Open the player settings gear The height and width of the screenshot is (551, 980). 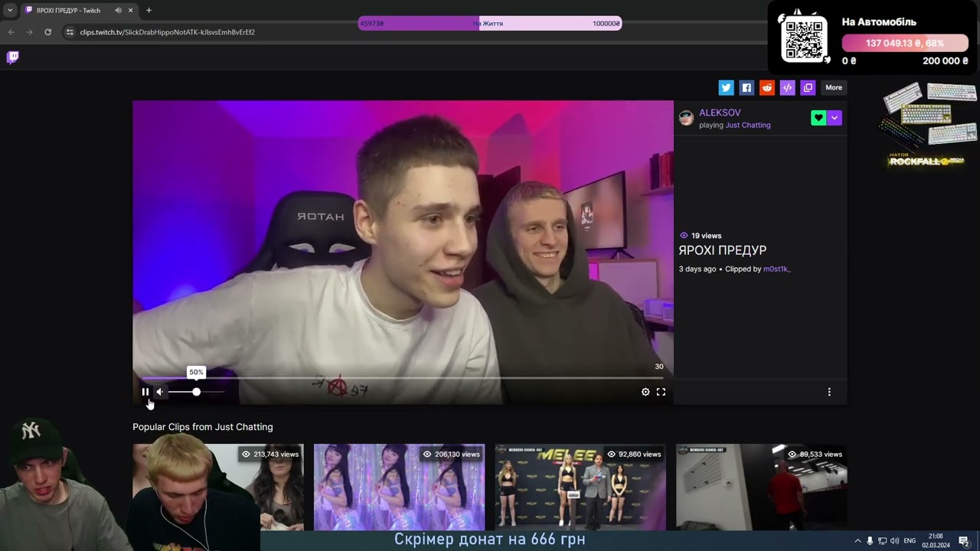tap(645, 392)
